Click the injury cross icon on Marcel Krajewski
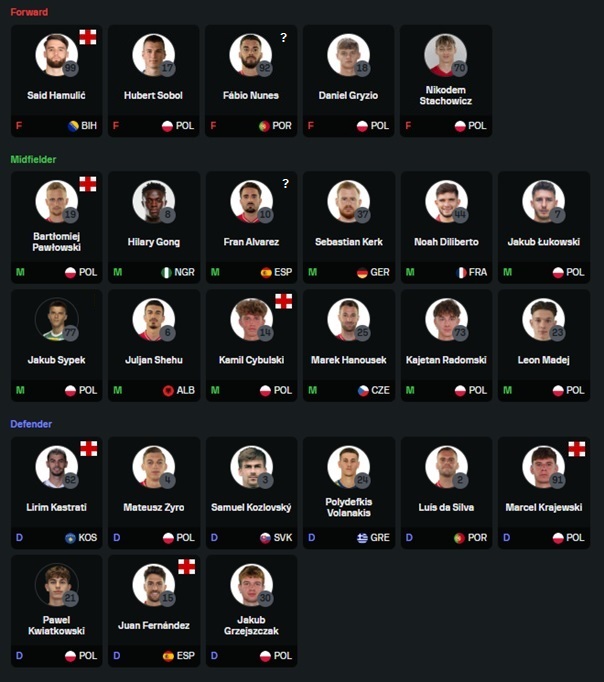 pos(577,449)
